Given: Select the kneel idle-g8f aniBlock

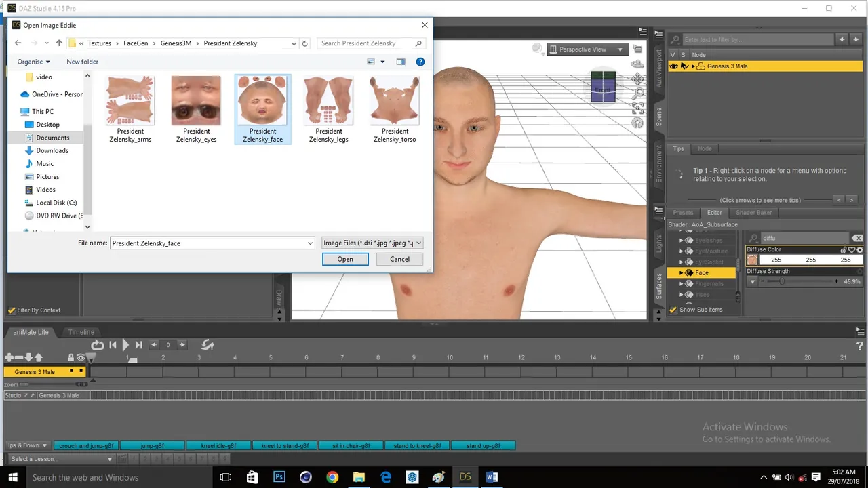Looking at the screenshot, I should tap(218, 445).
